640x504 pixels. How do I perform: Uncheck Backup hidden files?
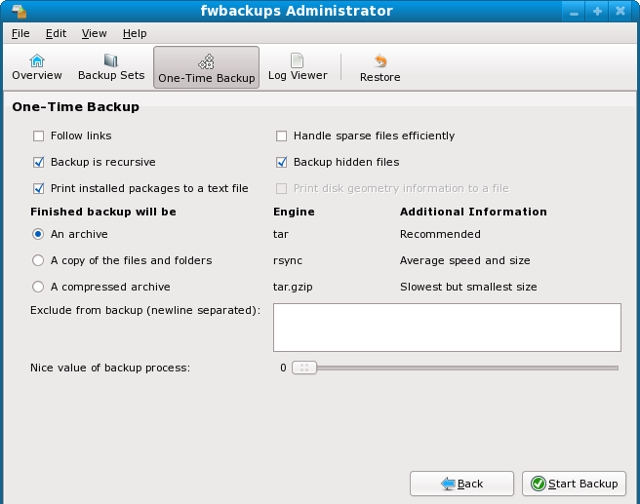[x=281, y=162]
